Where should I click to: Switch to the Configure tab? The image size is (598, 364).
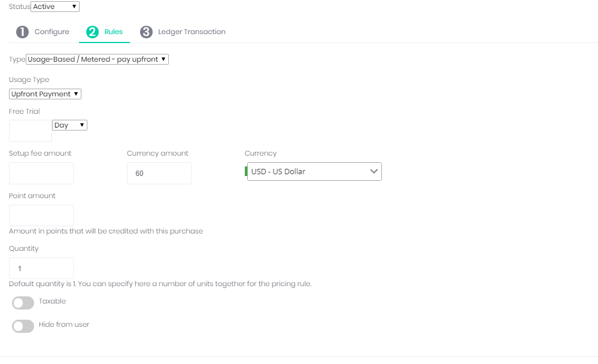51,32
